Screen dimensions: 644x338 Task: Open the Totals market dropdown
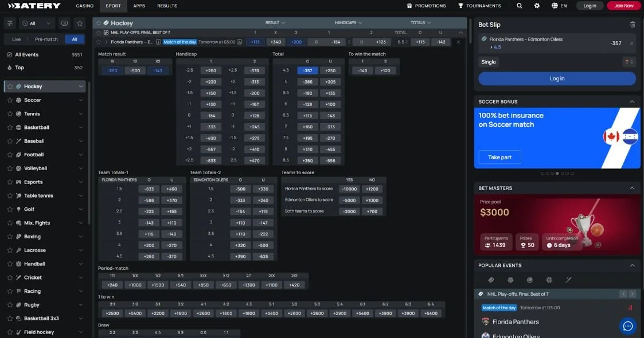click(x=420, y=22)
